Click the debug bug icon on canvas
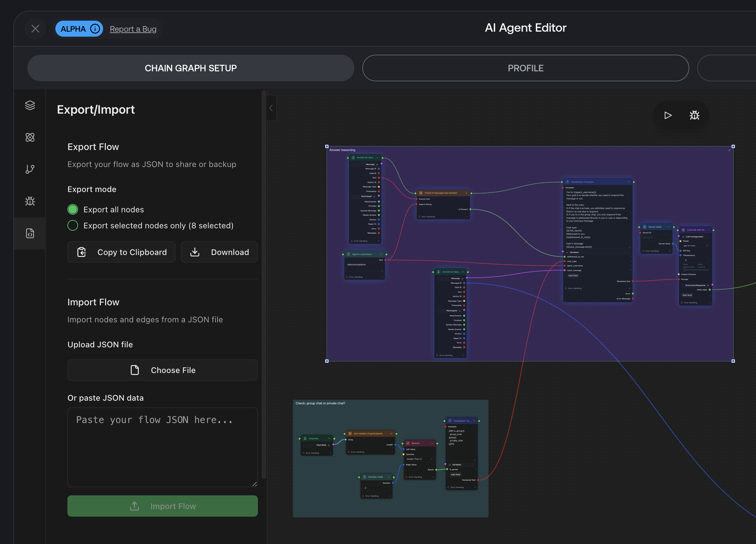This screenshot has height=544, width=756. pyautogui.click(x=695, y=115)
